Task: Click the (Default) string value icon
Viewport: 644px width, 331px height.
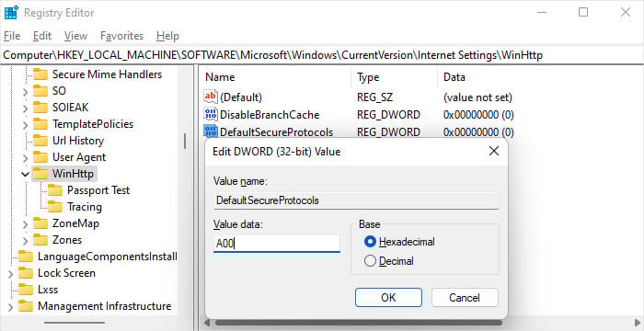Action: pyautogui.click(x=211, y=97)
